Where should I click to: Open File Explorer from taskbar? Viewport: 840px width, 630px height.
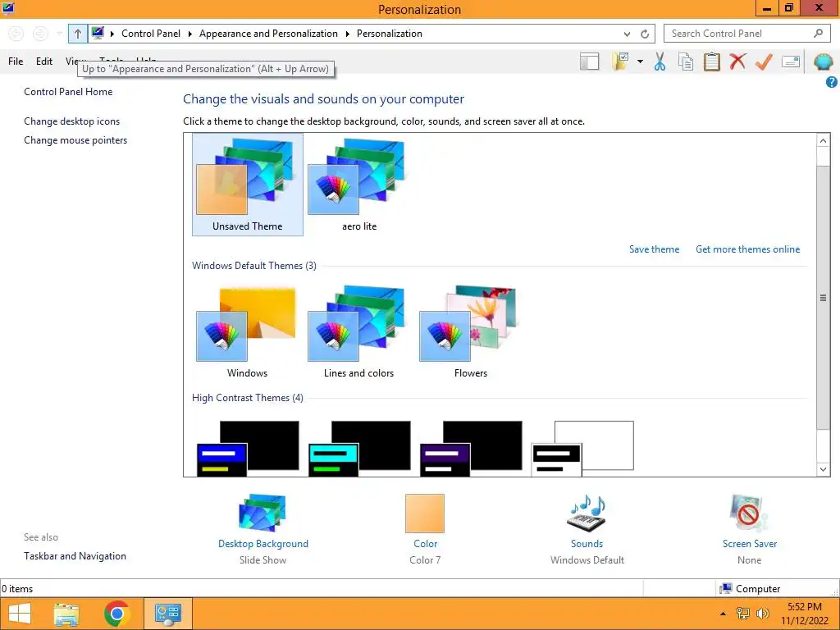(x=66, y=614)
